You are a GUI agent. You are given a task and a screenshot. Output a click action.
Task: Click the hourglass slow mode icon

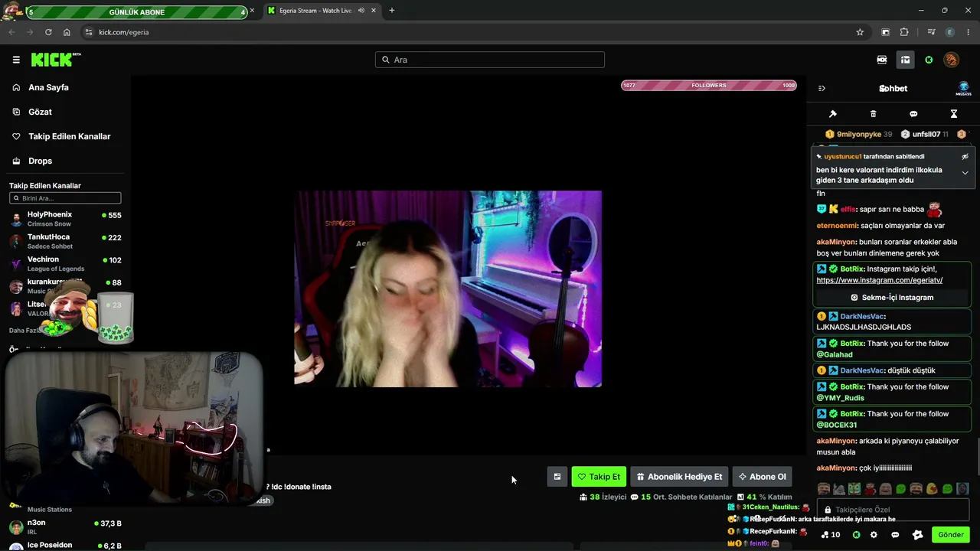(x=954, y=114)
